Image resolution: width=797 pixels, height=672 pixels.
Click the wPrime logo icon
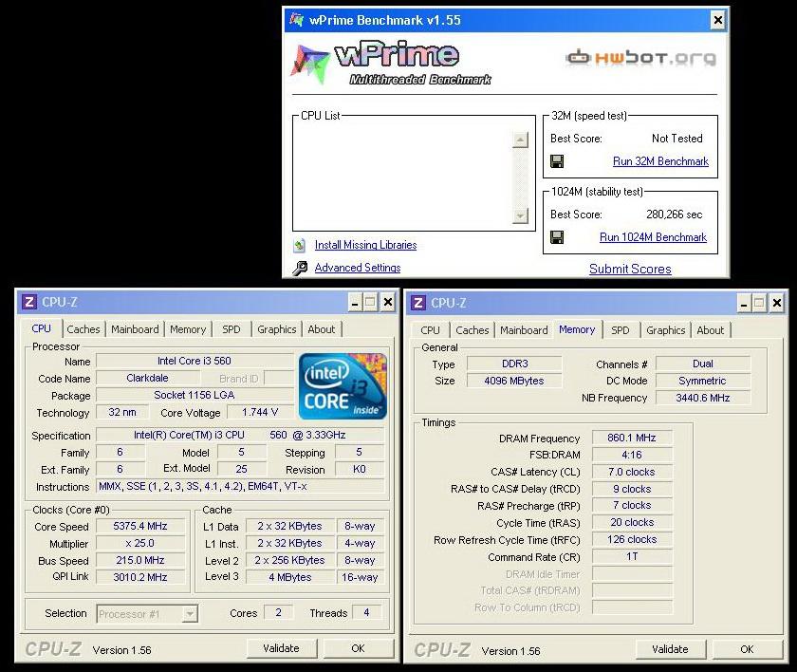[310, 63]
